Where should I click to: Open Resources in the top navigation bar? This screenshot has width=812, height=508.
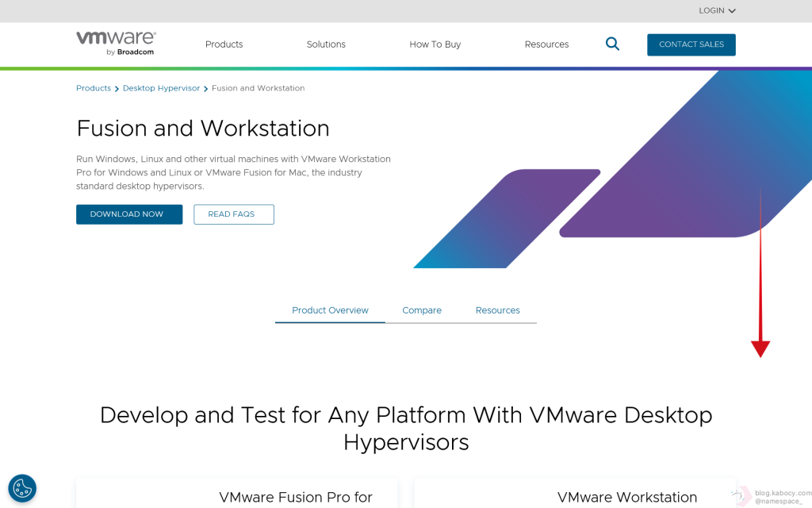(x=546, y=44)
